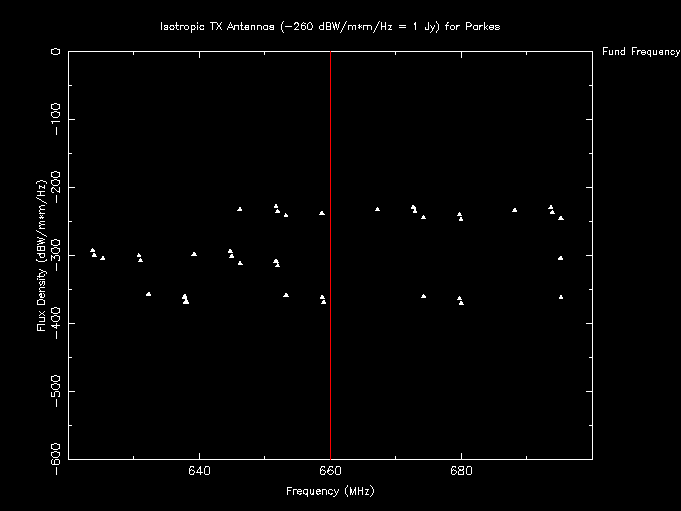Click the 0 tick label on y-axis
This screenshot has width=681, height=511.
point(56,51)
